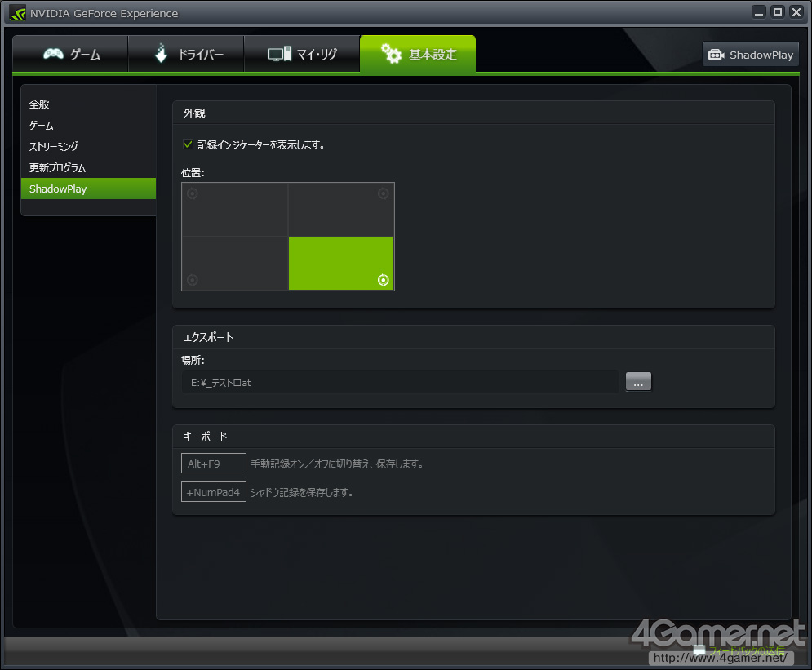The height and width of the screenshot is (670, 812).
Task: Click the 外観 section header
Action: [194, 113]
